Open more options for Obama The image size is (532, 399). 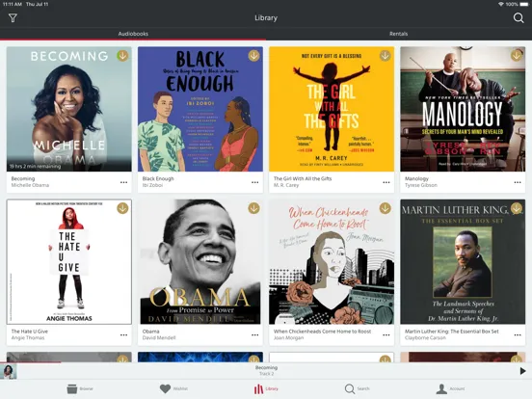[255, 334]
